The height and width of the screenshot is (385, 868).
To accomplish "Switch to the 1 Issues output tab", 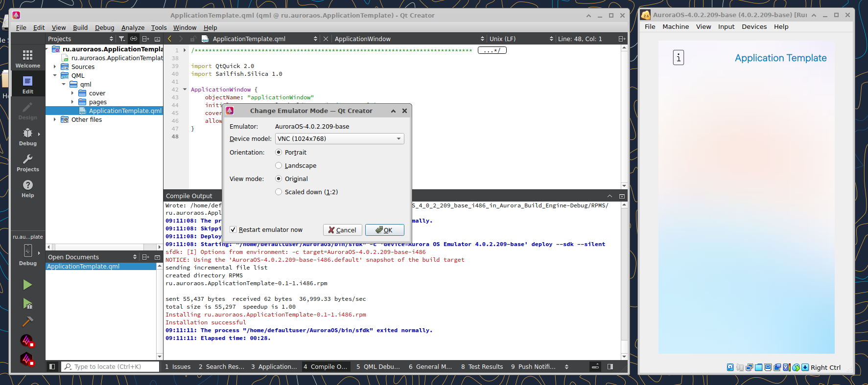I will tap(178, 366).
